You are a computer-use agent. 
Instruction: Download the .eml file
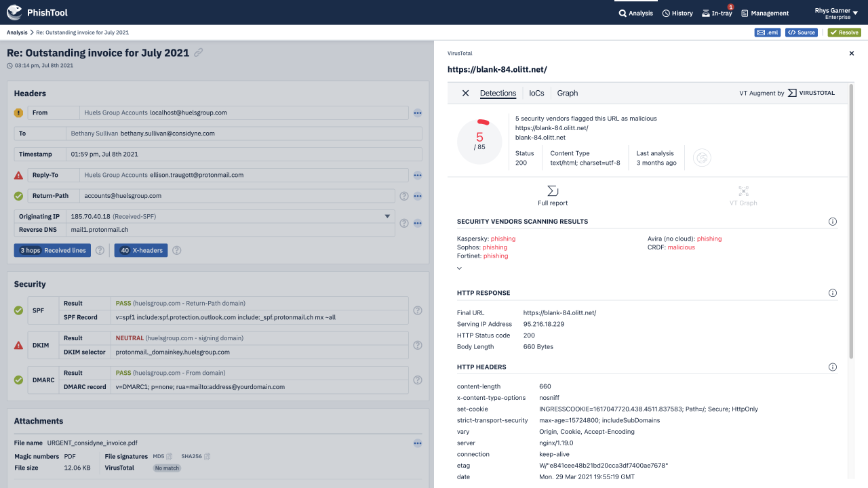point(768,33)
